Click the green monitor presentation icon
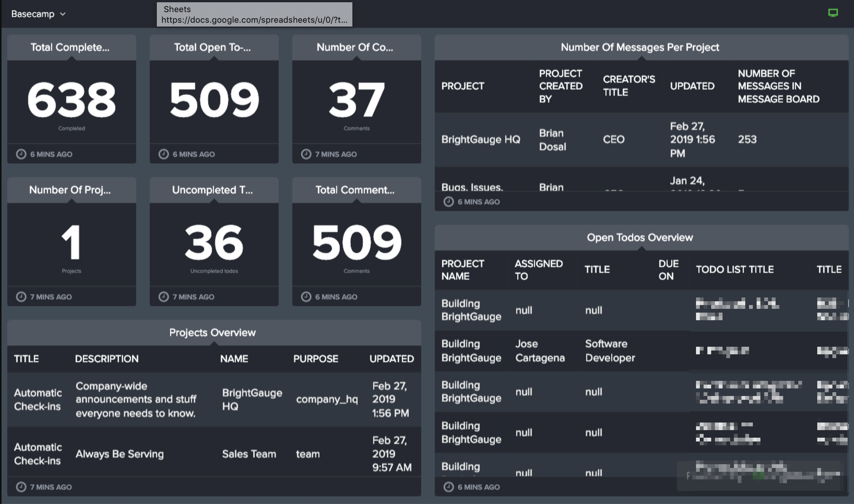The image size is (854, 504). point(833,13)
